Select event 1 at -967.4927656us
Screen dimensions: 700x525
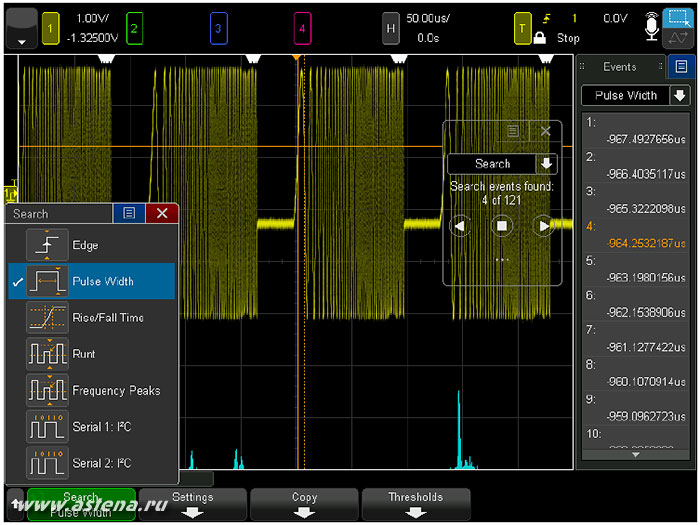636,130
